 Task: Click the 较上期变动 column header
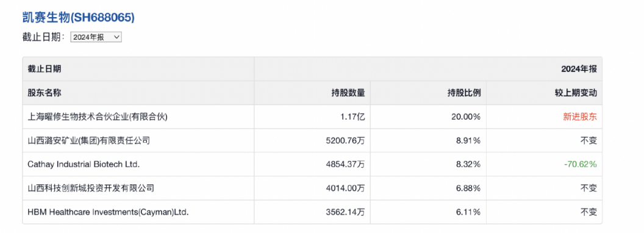[576, 93]
